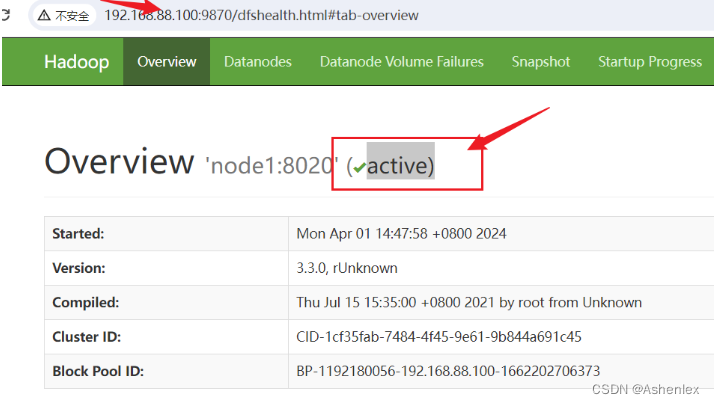
Task: Open the Datanode Volume Failures tab
Action: (x=402, y=62)
